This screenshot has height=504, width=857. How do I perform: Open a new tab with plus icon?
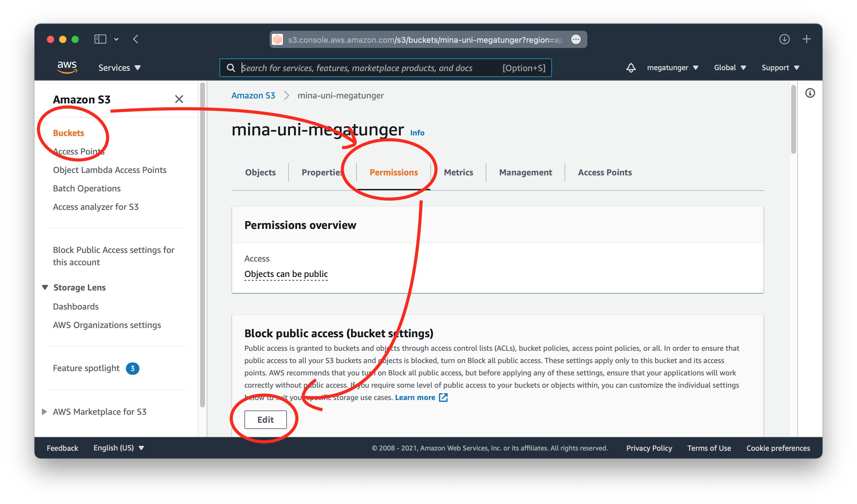tap(806, 39)
